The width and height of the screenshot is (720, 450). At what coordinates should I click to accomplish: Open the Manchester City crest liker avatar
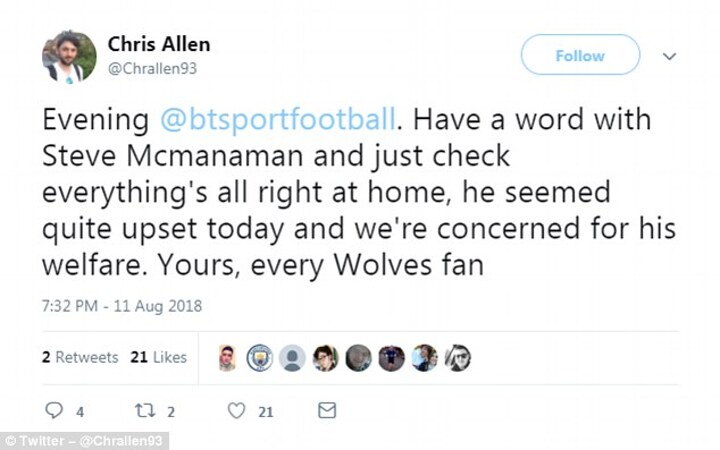click(260, 358)
